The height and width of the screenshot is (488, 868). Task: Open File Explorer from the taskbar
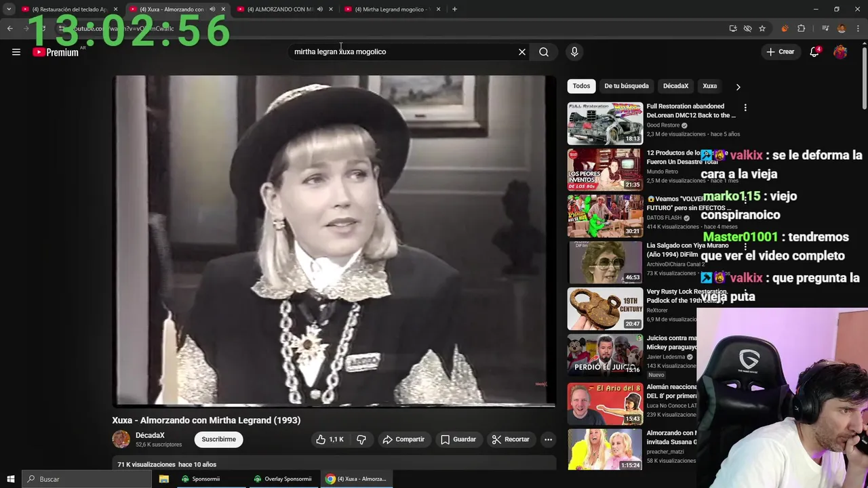(163, 479)
